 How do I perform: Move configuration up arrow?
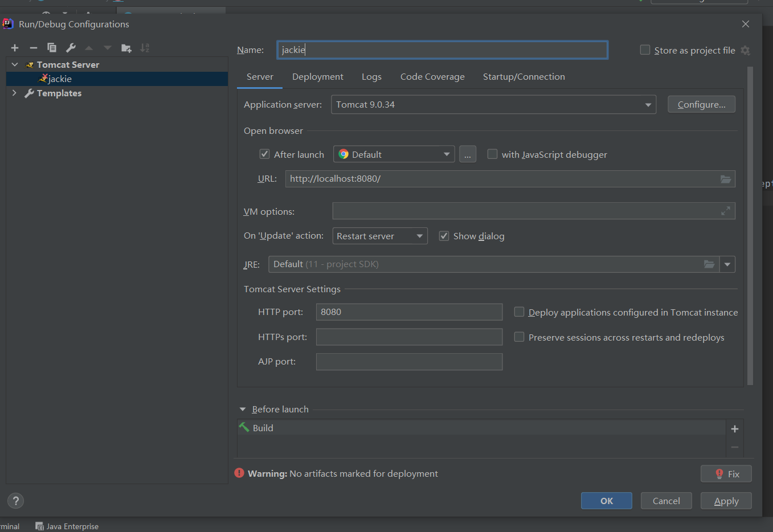click(89, 48)
